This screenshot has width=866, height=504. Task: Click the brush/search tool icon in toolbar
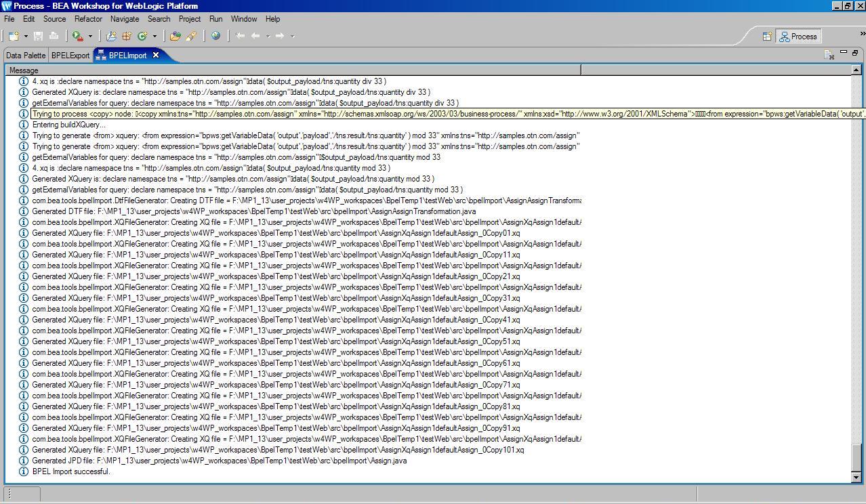pos(191,36)
